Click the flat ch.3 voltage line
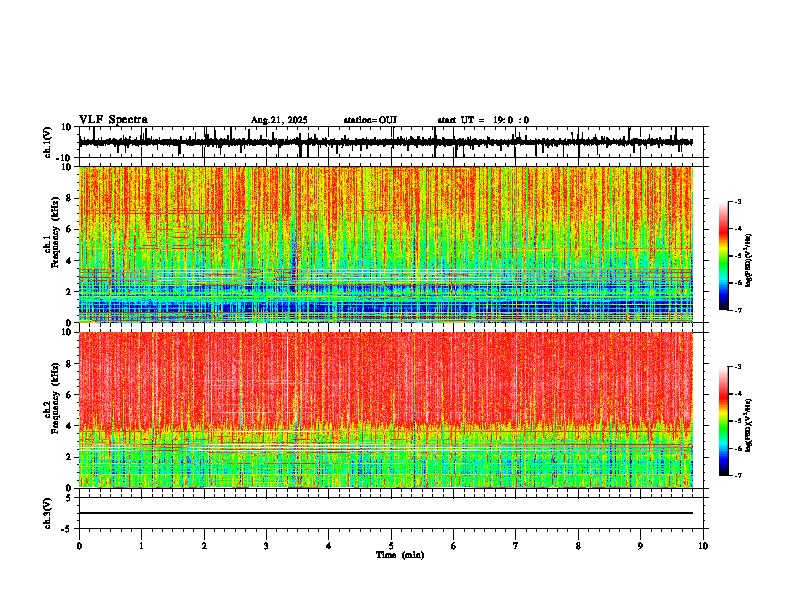Viewport: 792px width, 612px height. click(x=386, y=513)
